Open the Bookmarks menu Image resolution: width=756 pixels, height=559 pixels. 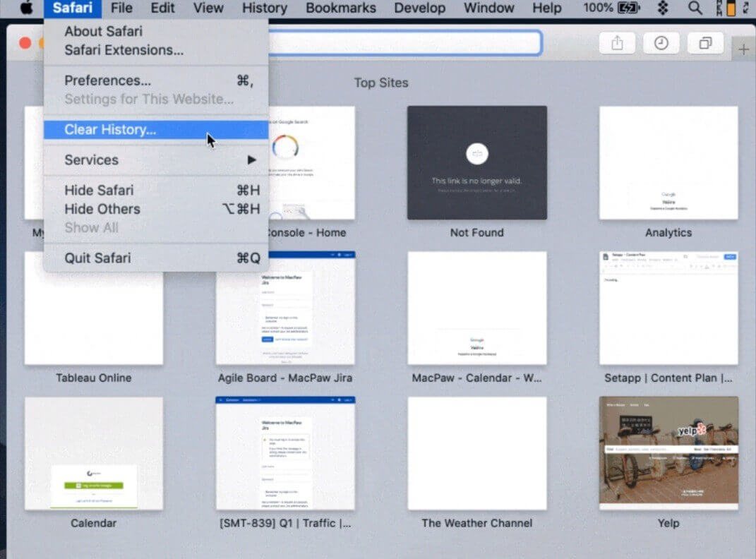(x=340, y=8)
